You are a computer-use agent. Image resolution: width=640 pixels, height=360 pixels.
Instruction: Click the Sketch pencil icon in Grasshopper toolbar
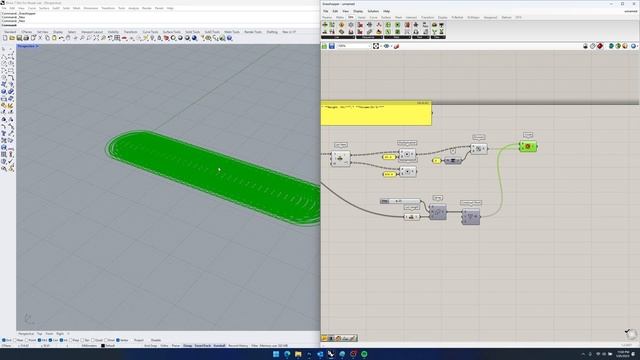tap(396, 46)
